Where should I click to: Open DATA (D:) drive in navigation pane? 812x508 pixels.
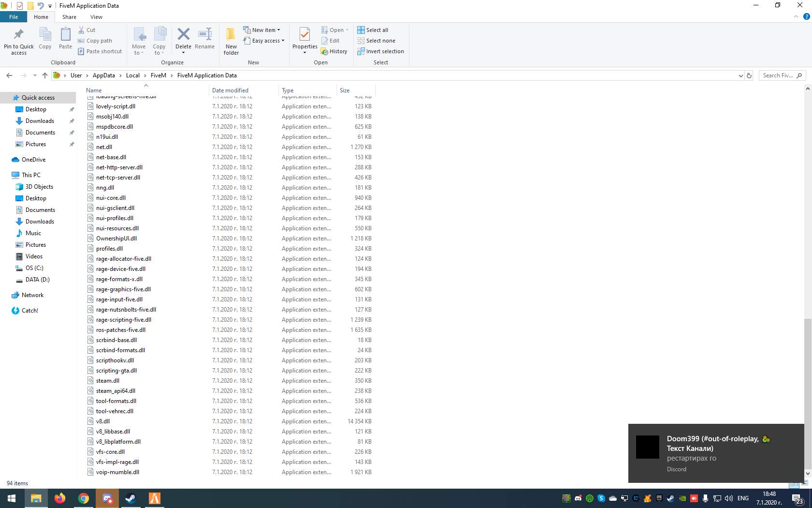(x=37, y=280)
